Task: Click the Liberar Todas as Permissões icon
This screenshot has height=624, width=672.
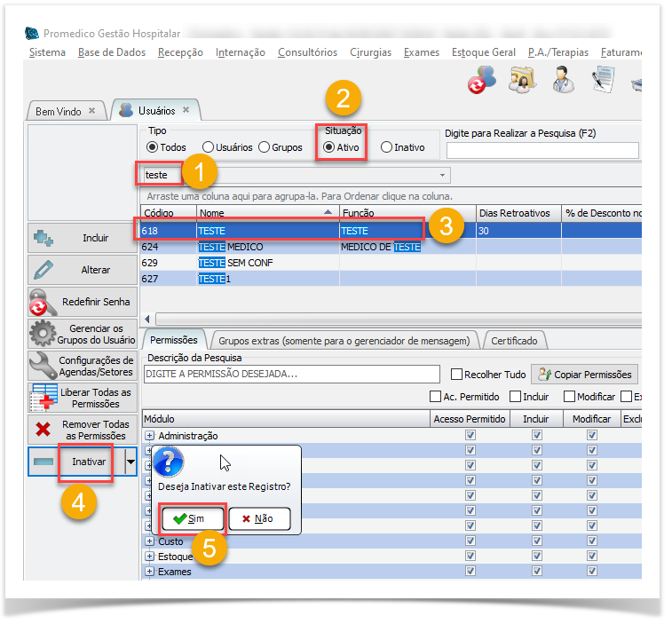Action: point(43,399)
